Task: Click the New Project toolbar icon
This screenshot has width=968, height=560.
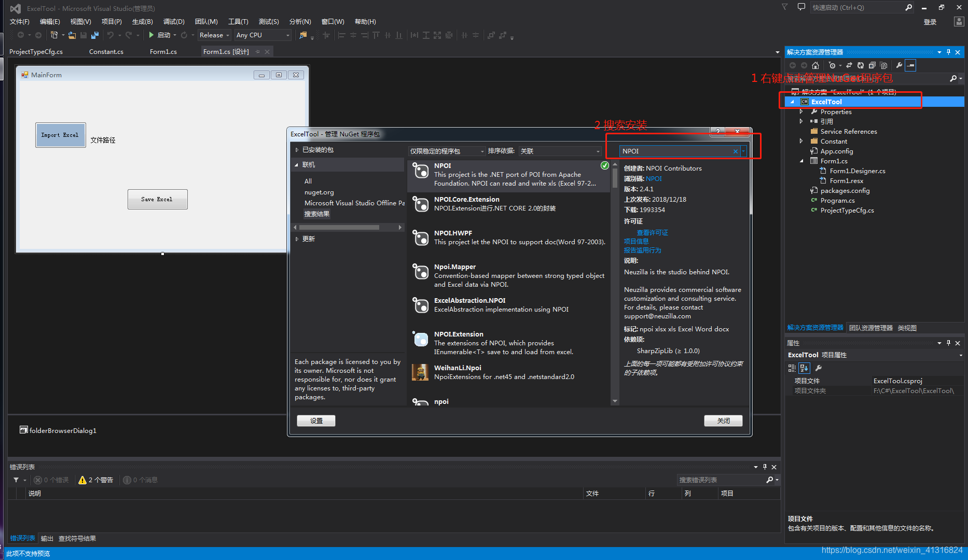Action: point(54,35)
